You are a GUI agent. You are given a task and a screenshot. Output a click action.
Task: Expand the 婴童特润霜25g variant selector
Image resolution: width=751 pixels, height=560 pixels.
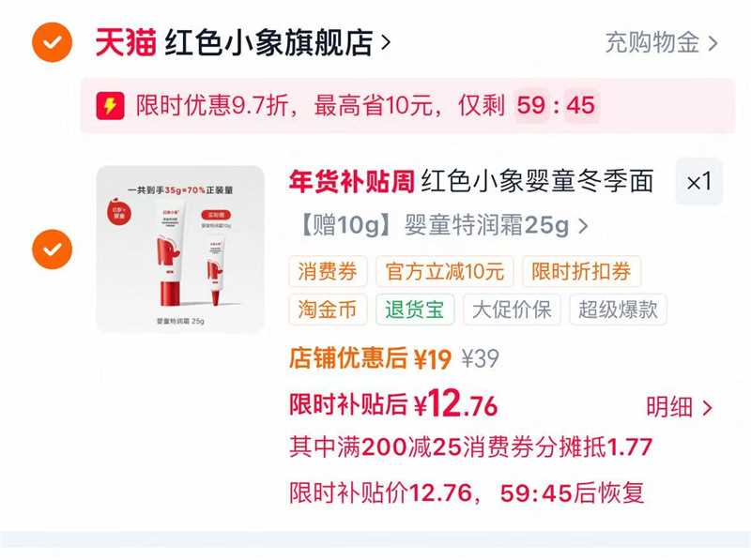[442, 224]
